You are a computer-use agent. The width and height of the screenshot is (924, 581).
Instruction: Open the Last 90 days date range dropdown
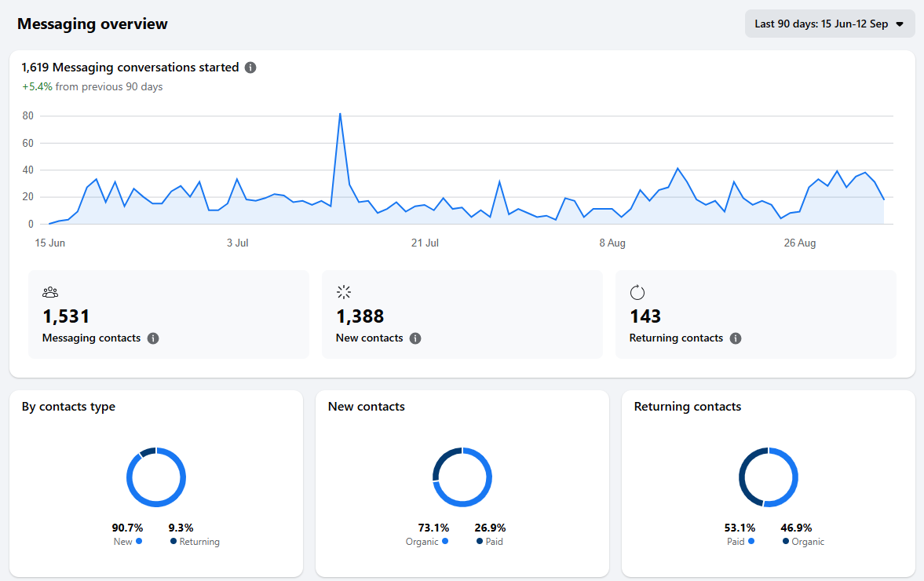830,24
